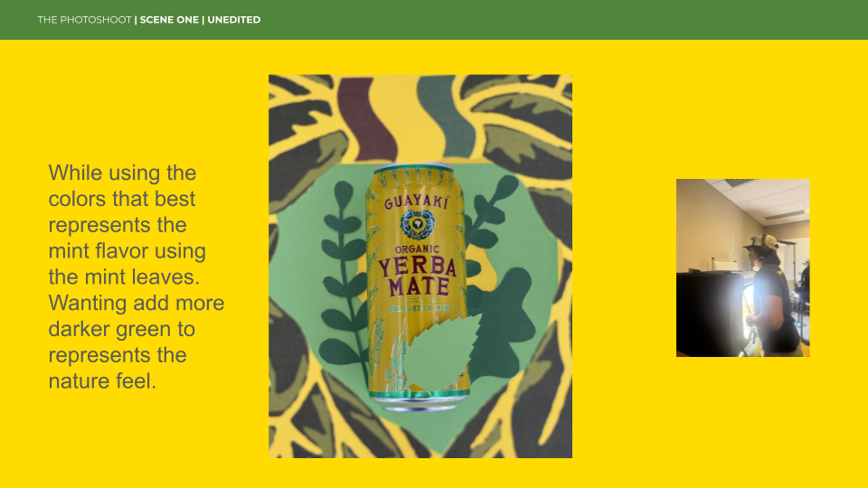Select the paragraph starting "While using the colors"
This screenshot has width=868, height=488.
click(x=137, y=277)
